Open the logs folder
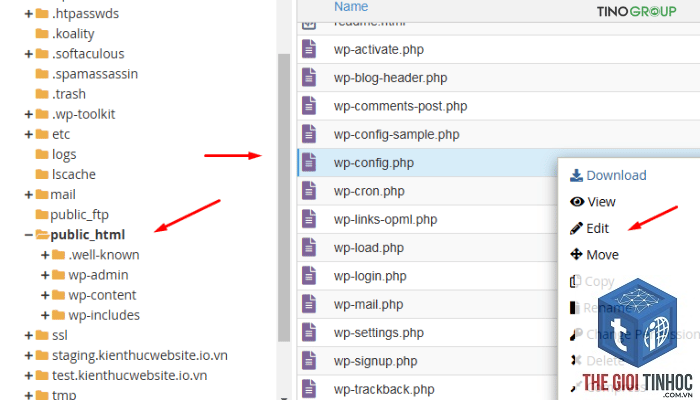Screen dimensions: 700x400 [64, 154]
